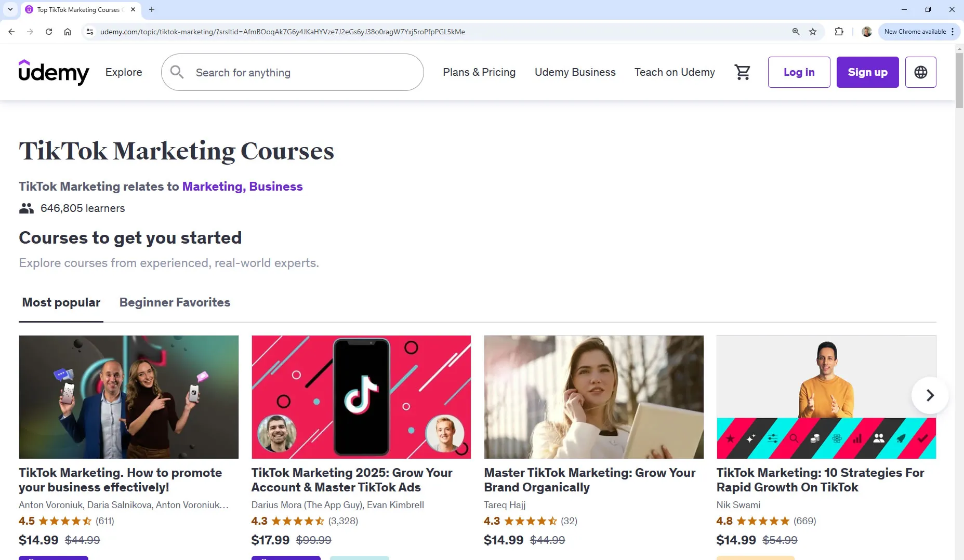Open course 'Master TikTok Marketing: Grow Your Brand Organically'
This screenshot has width=964, height=560.
pos(589,480)
